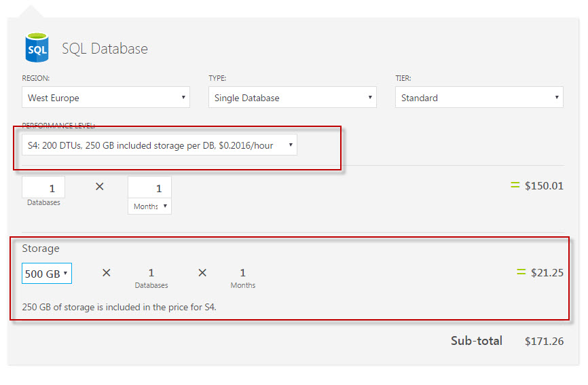Open the Type dropdown showing Single Database
The height and width of the screenshot is (385, 588).
click(x=293, y=98)
